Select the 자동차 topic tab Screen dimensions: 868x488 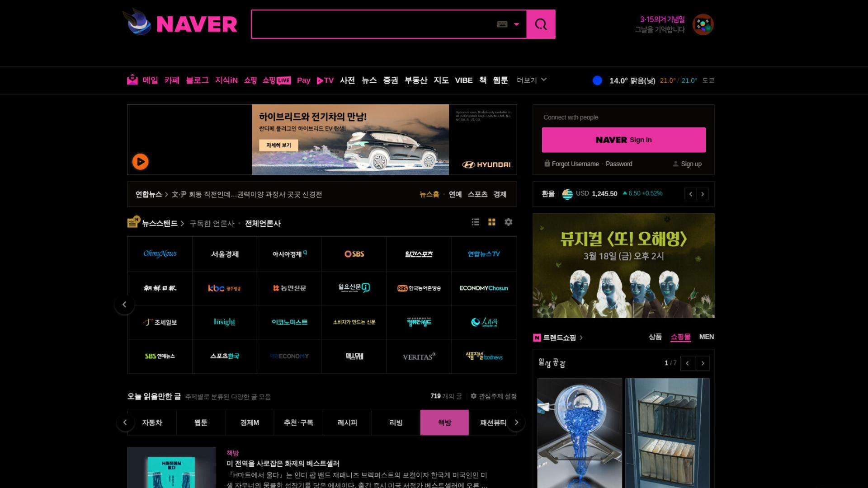(x=152, y=422)
